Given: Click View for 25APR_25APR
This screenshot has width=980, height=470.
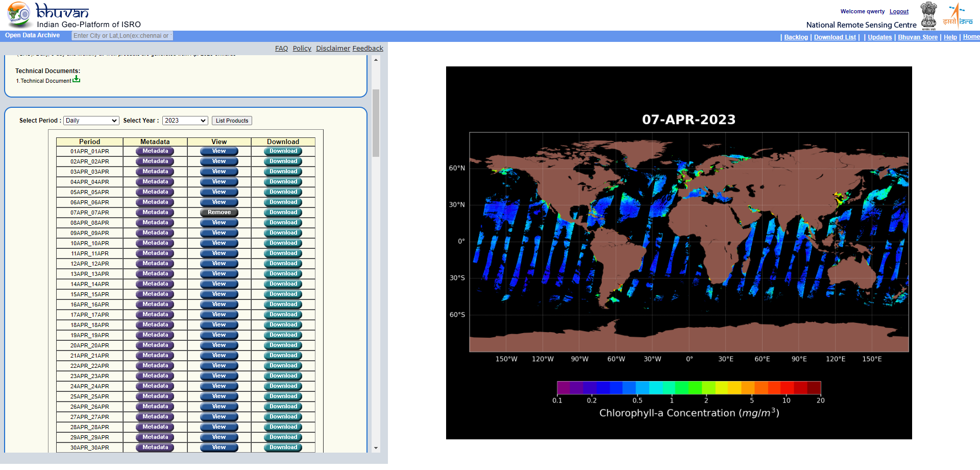Looking at the screenshot, I should [219, 396].
